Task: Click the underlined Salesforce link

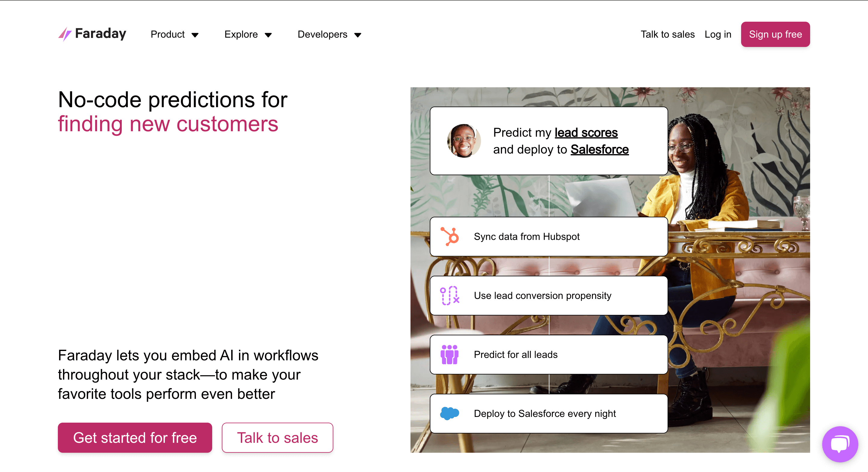Action: click(599, 150)
